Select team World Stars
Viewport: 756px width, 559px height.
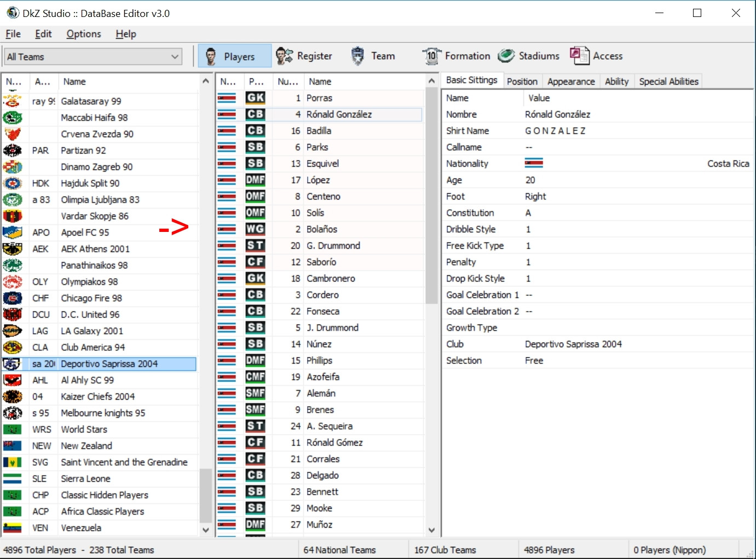[99, 429]
